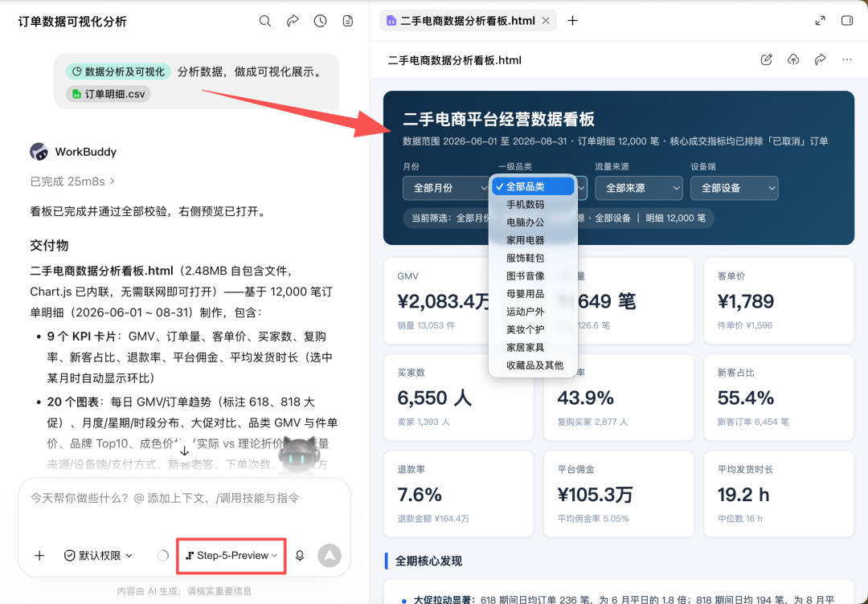Click the 当前筛选 filter summary pill

pyautogui.click(x=559, y=218)
